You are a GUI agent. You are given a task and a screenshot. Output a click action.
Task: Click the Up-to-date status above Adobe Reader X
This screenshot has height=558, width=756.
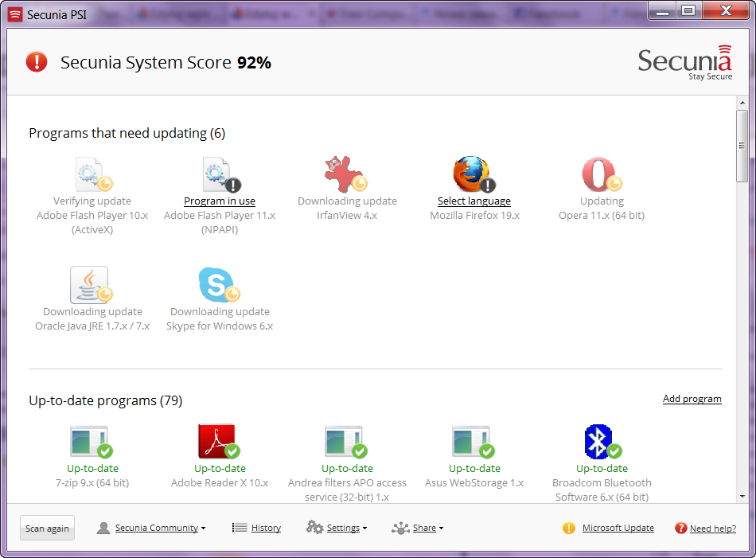pos(220,468)
